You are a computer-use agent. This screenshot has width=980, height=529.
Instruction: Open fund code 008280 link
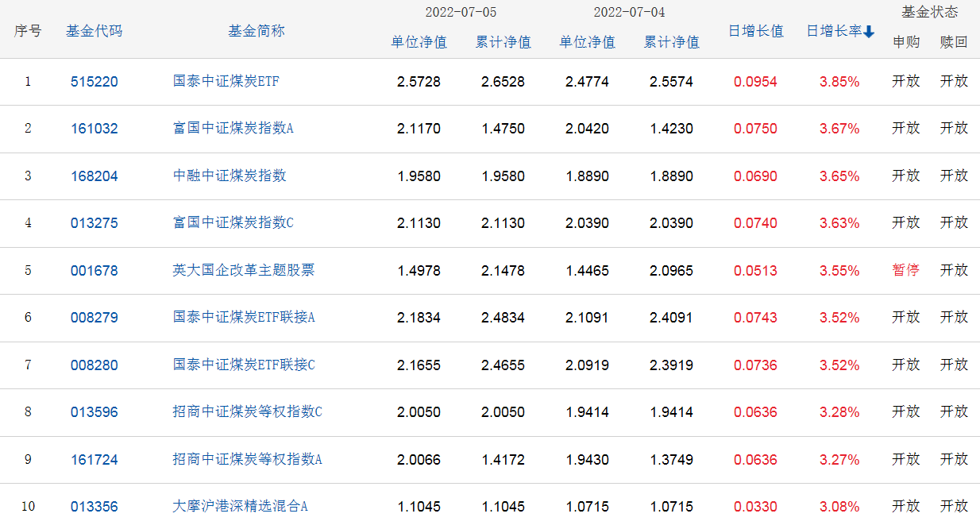point(94,365)
